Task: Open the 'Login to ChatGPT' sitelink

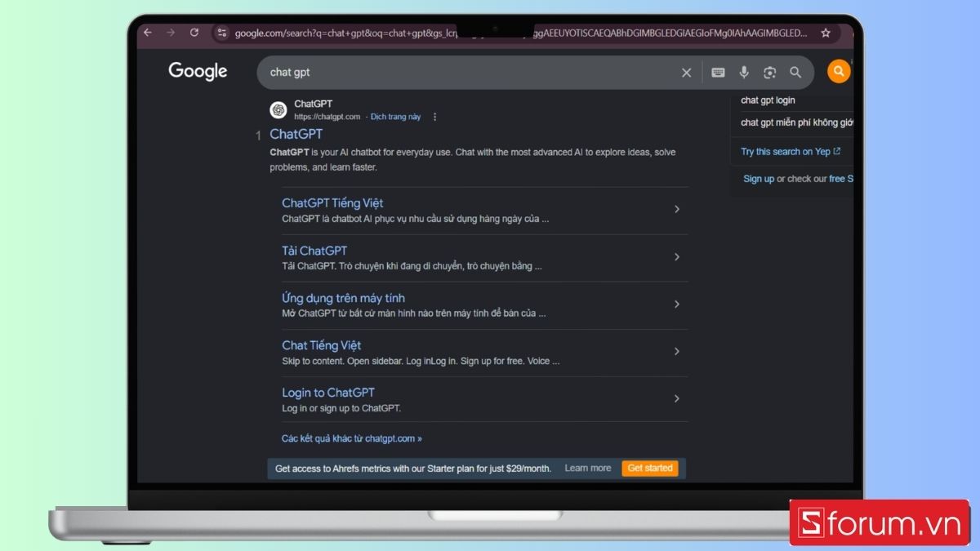Action: pos(328,393)
